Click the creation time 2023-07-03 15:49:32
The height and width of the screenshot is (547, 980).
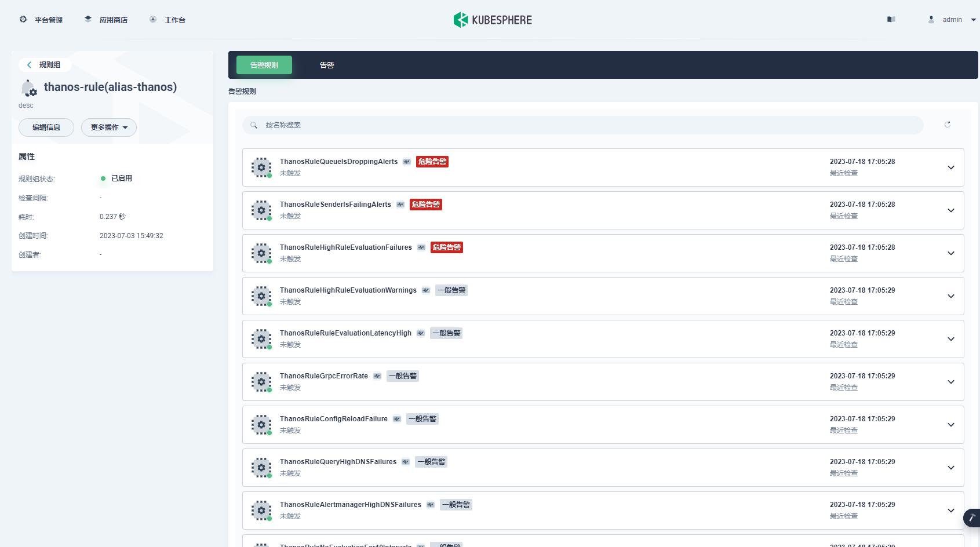[132, 236]
